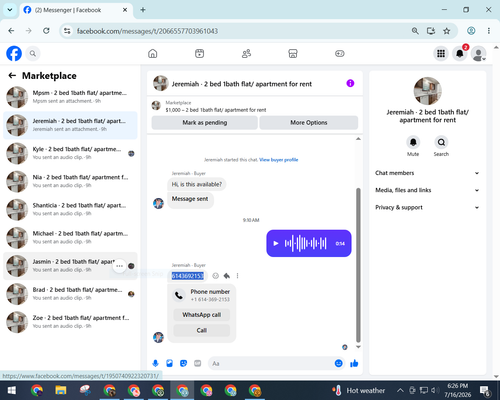
Task: Open the tab search dropdown arrow
Action: [10, 10]
